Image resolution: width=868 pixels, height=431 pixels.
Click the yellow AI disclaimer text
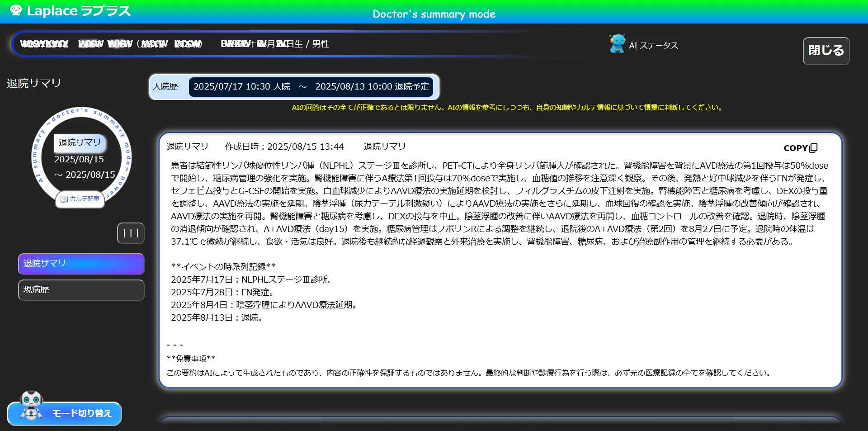[506, 107]
